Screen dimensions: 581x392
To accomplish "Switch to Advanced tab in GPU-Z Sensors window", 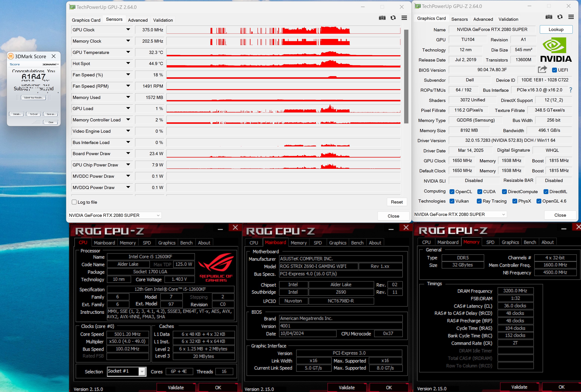I will pyautogui.click(x=138, y=20).
